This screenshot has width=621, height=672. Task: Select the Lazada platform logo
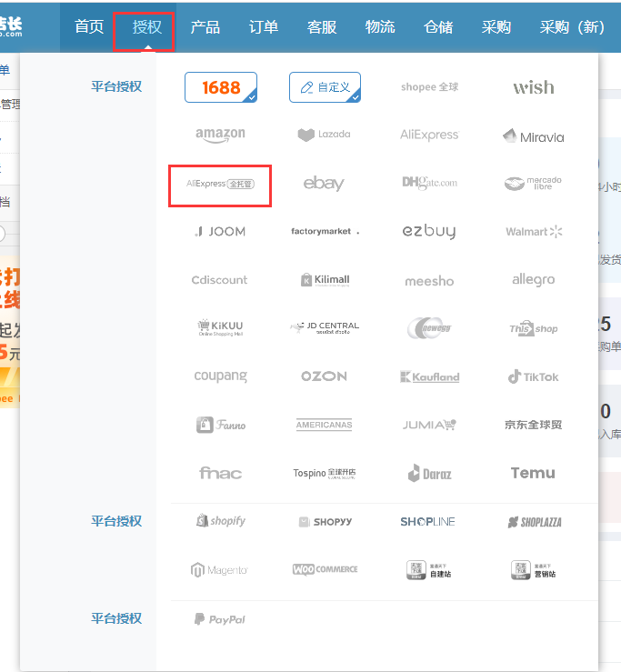pyautogui.click(x=324, y=135)
